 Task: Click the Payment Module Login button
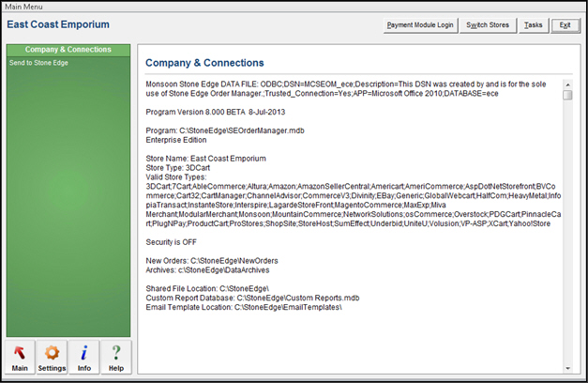pyautogui.click(x=420, y=25)
